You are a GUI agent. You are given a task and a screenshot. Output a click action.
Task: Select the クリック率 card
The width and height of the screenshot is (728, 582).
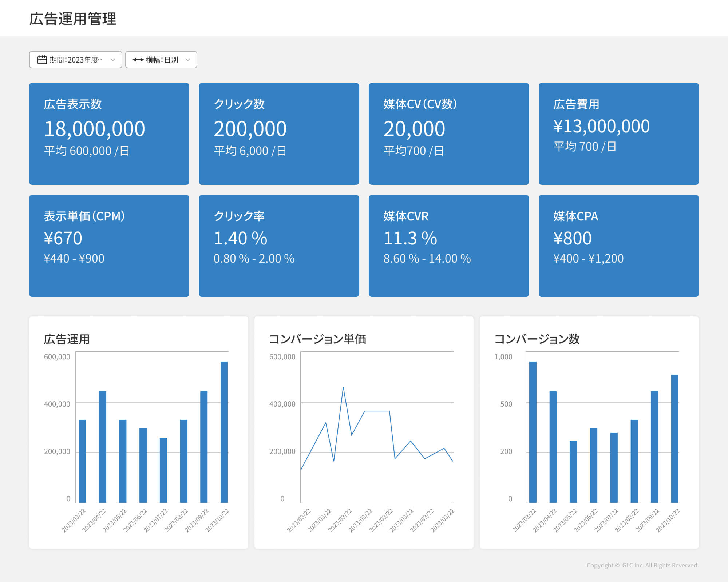pos(279,246)
